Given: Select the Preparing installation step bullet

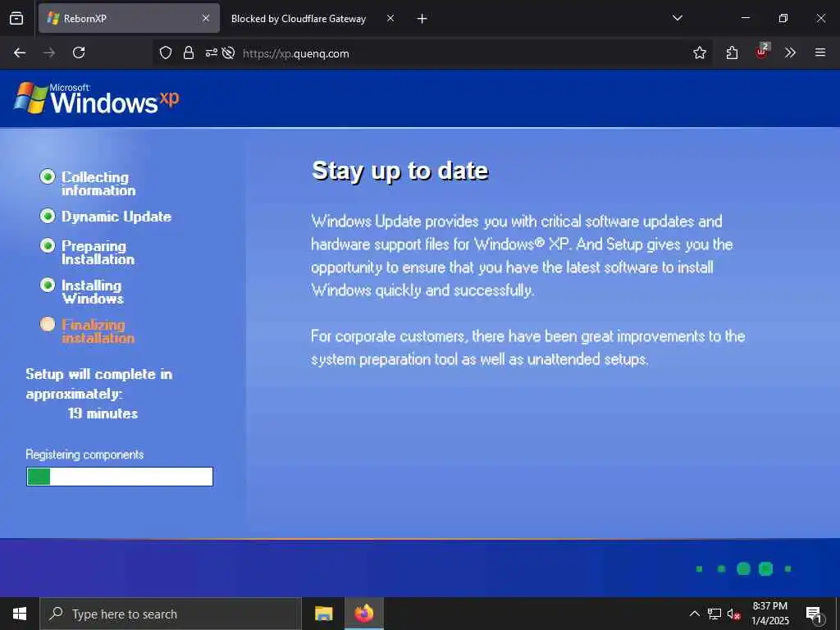Looking at the screenshot, I should (48, 245).
